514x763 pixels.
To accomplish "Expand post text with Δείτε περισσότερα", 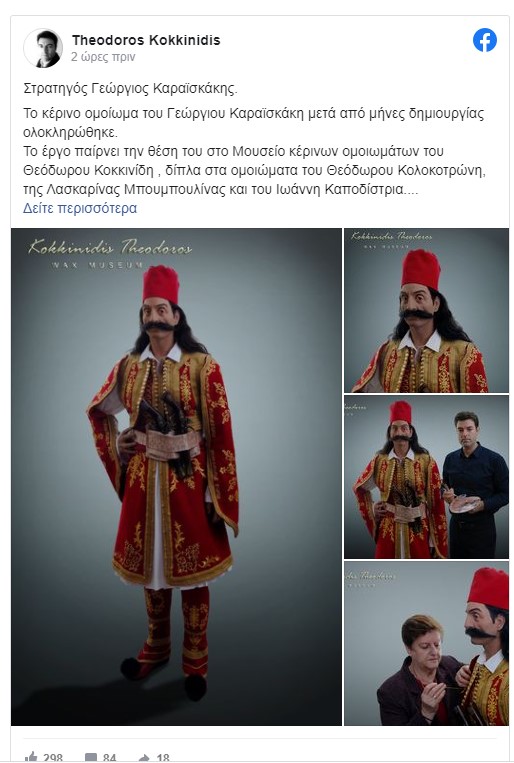I will tap(80, 208).
